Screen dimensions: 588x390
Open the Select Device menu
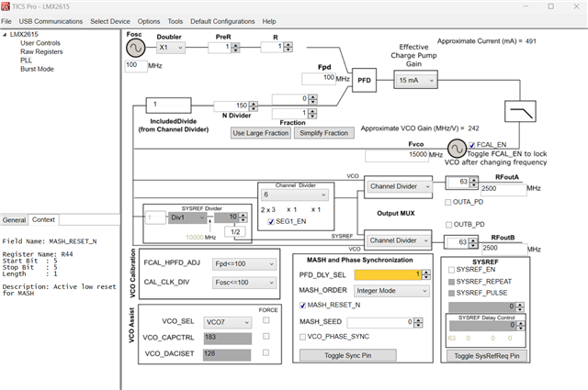[110, 21]
